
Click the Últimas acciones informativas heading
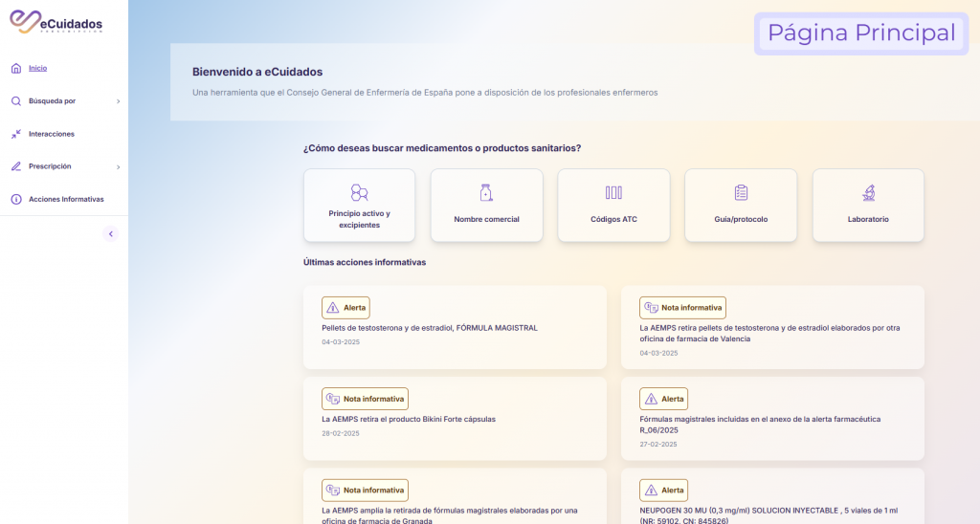coord(365,262)
